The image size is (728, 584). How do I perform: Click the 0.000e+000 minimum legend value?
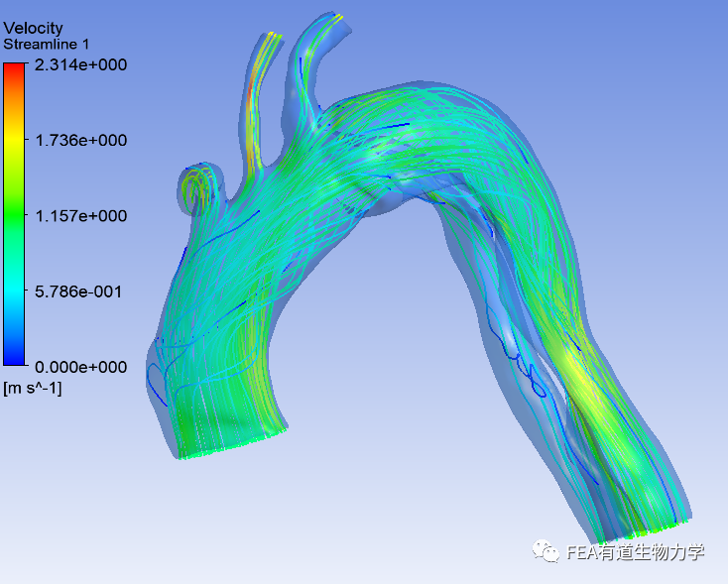80,367
